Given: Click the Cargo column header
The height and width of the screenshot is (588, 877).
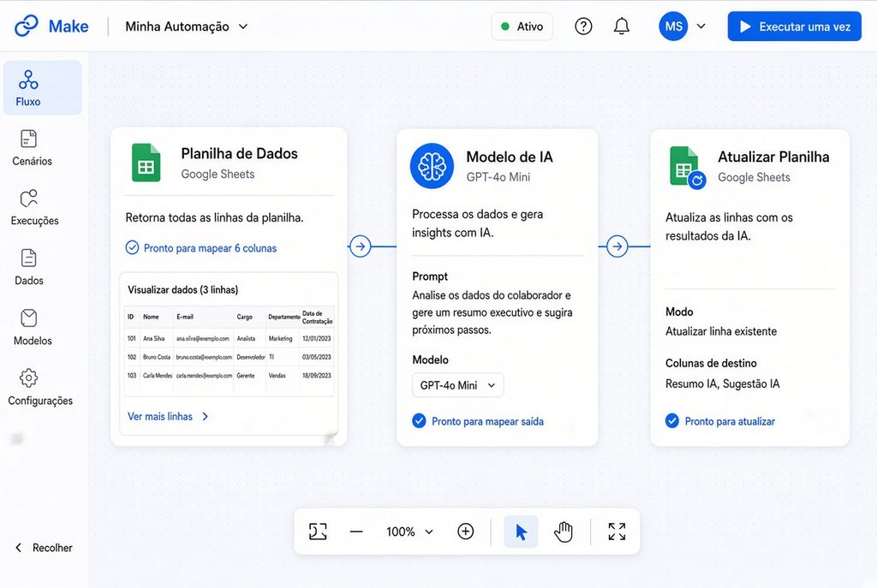Looking at the screenshot, I should tap(244, 317).
